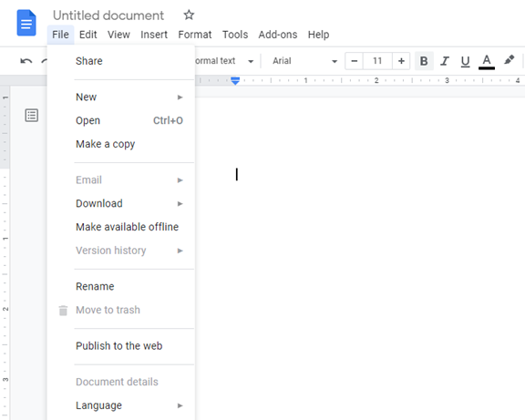Open the text color picker
525x420 pixels.
tap(487, 62)
